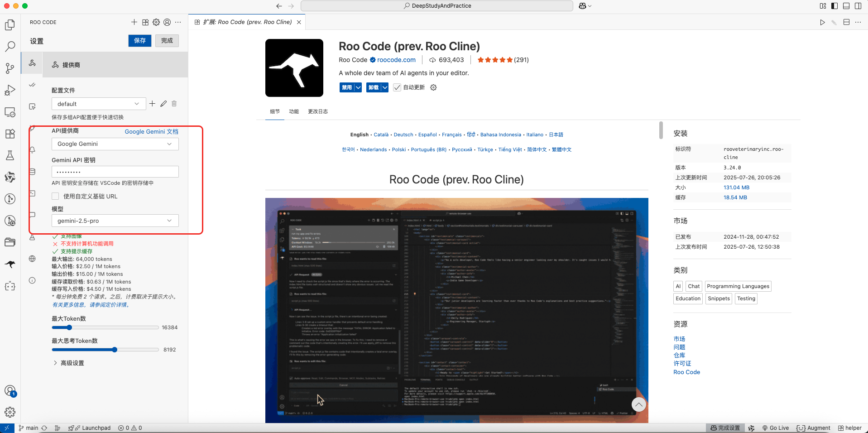Open the Manage gear at bottom of activity bar
The width and height of the screenshot is (868, 433).
coord(10,412)
